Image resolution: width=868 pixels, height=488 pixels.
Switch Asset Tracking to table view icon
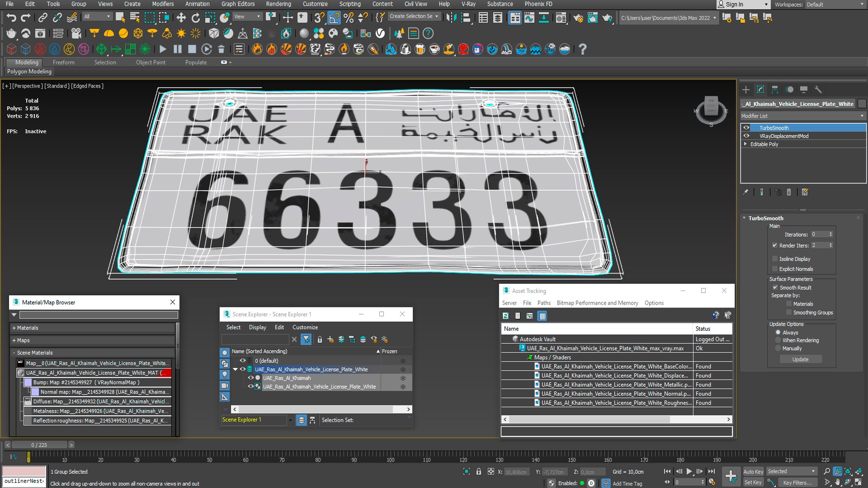tap(542, 316)
